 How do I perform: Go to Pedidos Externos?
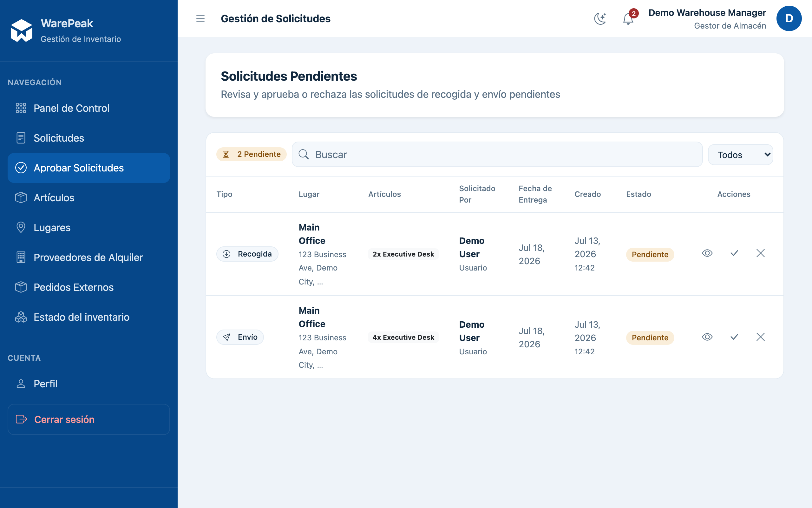88,287
